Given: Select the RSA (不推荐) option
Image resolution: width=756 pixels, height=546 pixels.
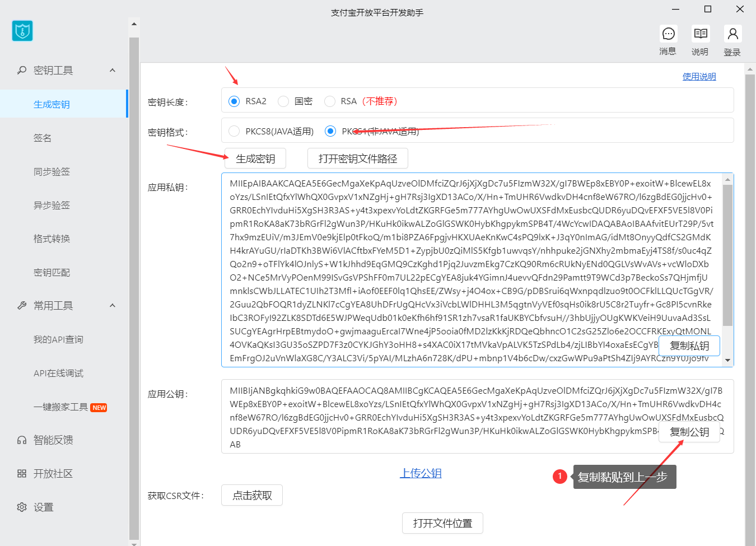Looking at the screenshot, I should 330,101.
